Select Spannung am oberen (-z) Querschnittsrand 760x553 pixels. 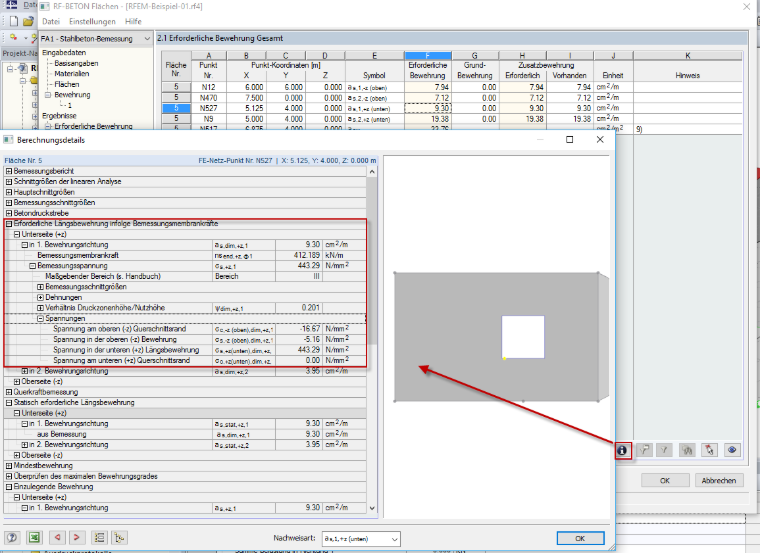[x=185, y=329]
